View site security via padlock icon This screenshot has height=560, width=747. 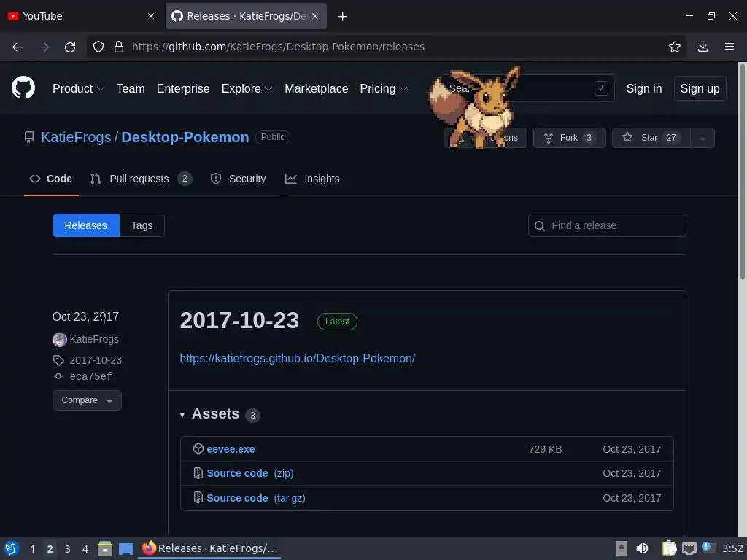coord(119,47)
